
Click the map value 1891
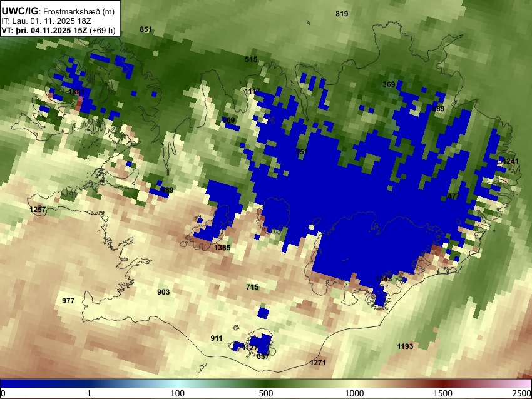coord(76,92)
